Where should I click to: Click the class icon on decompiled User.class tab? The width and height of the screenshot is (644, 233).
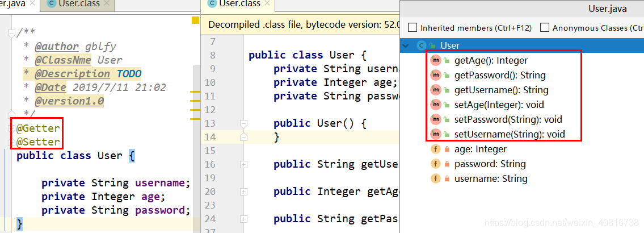(212, 4)
